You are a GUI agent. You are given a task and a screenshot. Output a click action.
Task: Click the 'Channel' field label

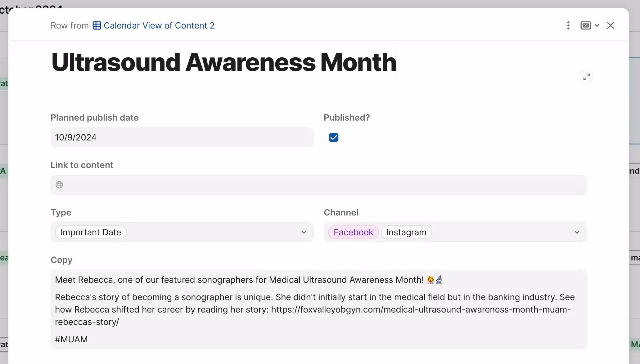(x=341, y=212)
